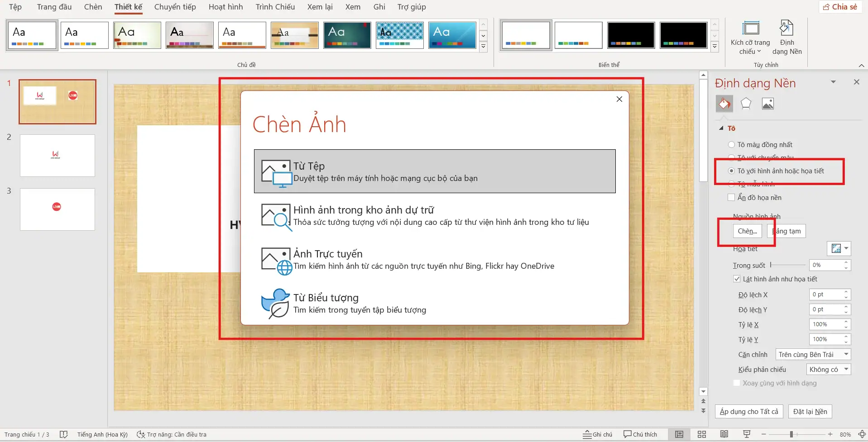Viewport: 868px width, 442px height.
Task: Uncheck Lát hình ảnh như họa tiết
Action: [x=736, y=279]
